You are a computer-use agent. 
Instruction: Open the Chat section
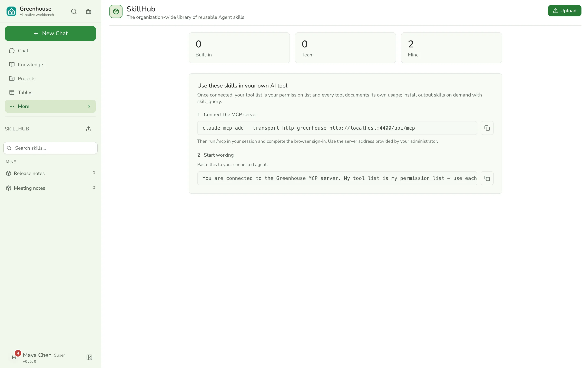click(x=50, y=51)
